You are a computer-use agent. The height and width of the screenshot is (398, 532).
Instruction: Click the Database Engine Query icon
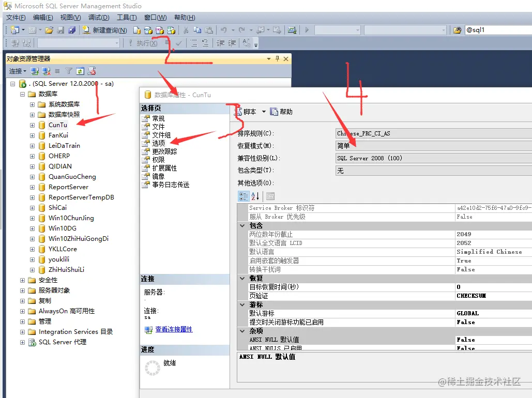[x=136, y=30]
